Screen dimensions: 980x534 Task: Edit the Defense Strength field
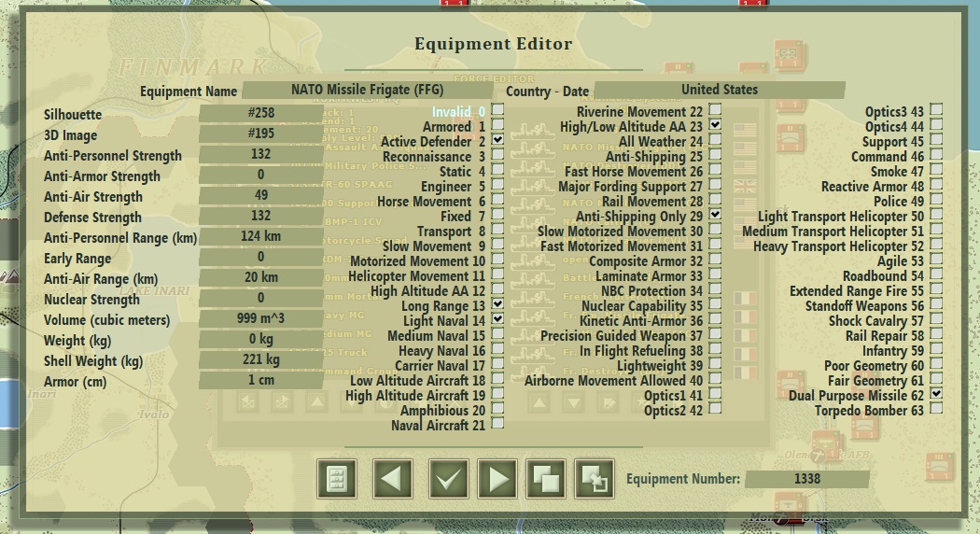(x=260, y=216)
